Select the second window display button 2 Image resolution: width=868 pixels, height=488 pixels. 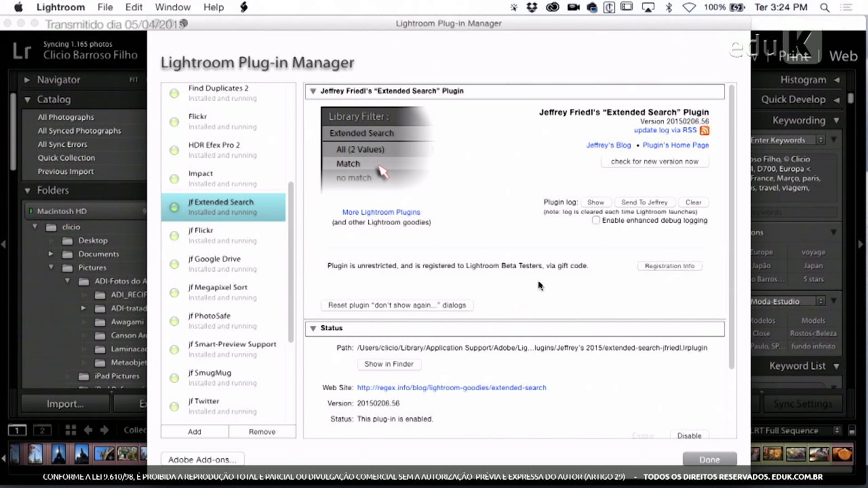[x=42, y=430]
